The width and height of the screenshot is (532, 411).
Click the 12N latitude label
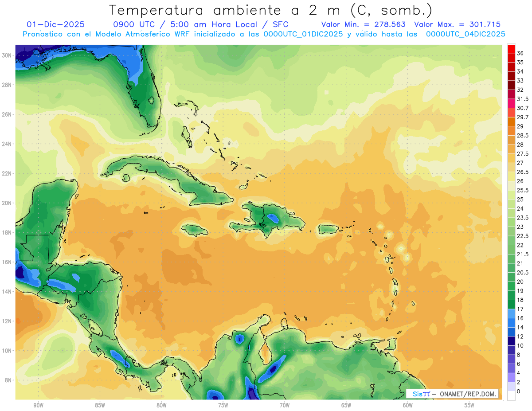point(8,321)
